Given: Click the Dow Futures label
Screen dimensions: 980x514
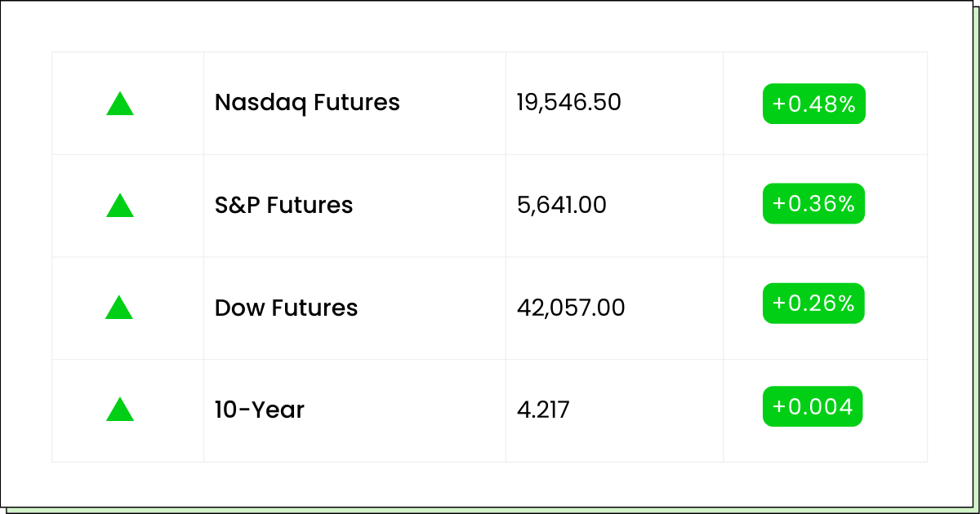Looking at the screenshot, I should click(286, 308).
